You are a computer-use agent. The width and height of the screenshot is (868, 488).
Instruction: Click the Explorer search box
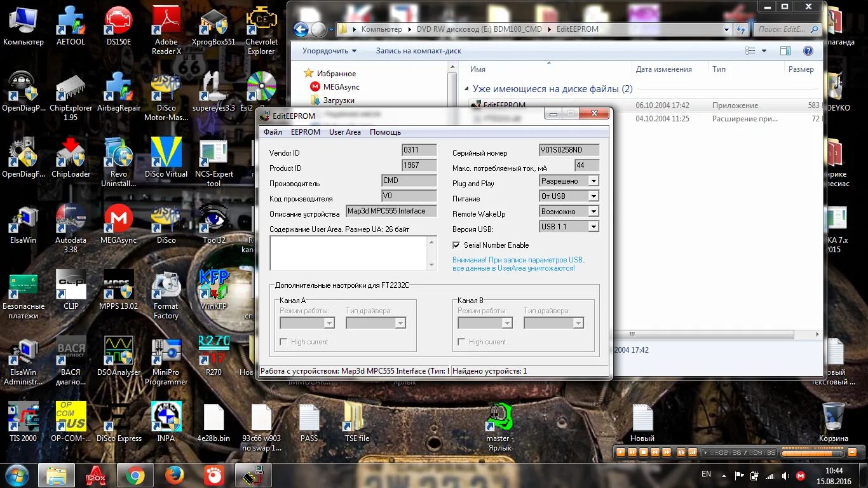(787, 29)
